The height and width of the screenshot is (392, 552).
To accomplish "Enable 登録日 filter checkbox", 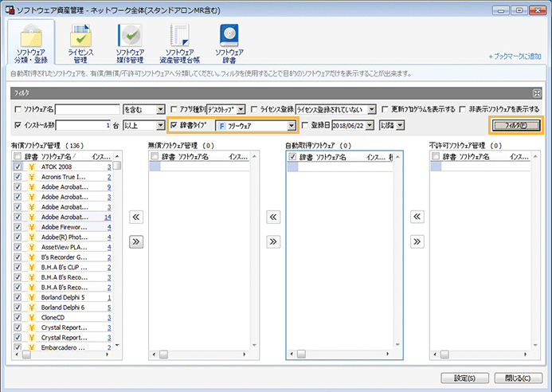I will tap(305, 125).
